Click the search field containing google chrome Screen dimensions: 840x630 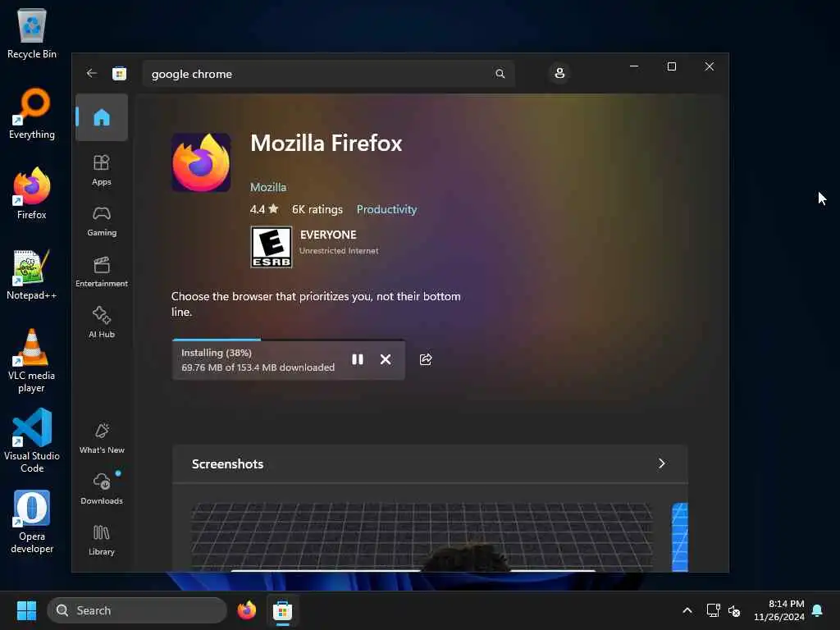328,74
